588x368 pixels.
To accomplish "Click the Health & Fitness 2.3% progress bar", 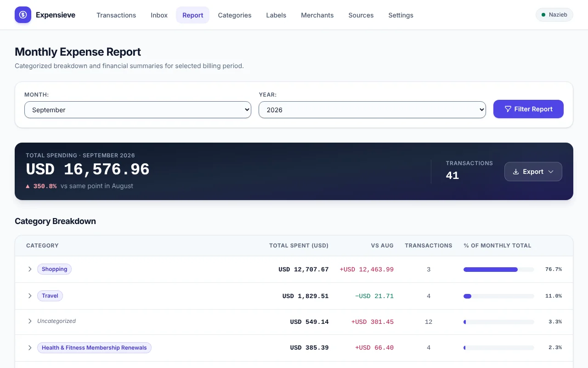I will (498, 348).
